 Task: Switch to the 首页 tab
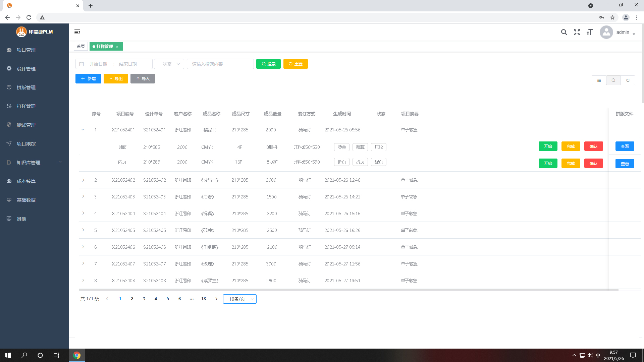[81, 46]
